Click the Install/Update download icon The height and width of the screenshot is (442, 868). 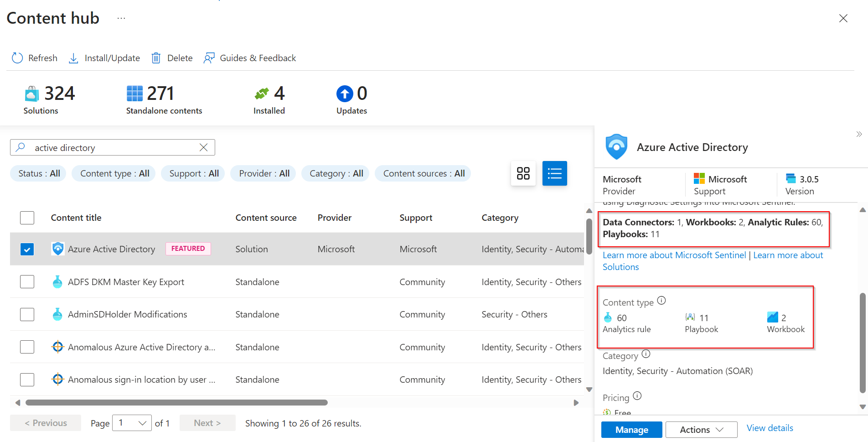tap(73, 58)
